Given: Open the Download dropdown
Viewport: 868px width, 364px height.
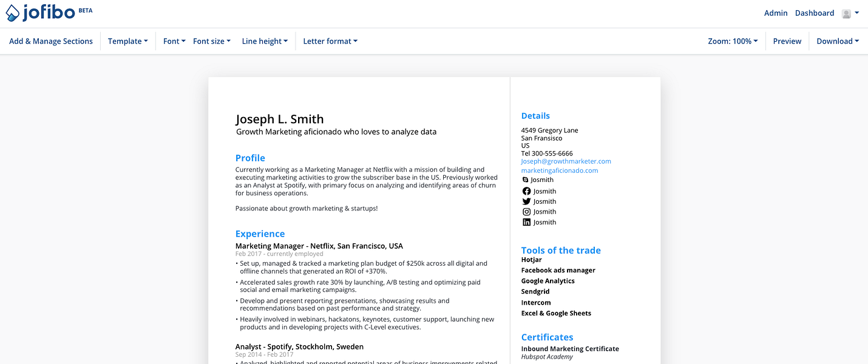Looking at the screenshot, I should 838,41.
